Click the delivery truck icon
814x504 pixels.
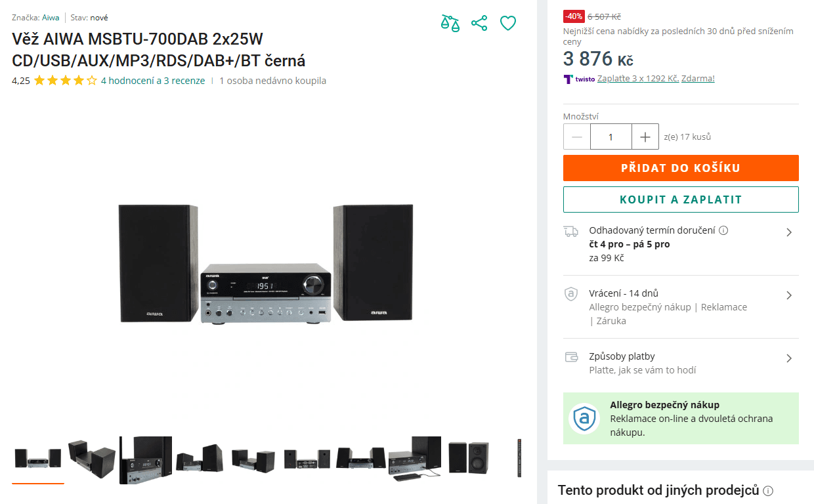(x=570, y=231)
